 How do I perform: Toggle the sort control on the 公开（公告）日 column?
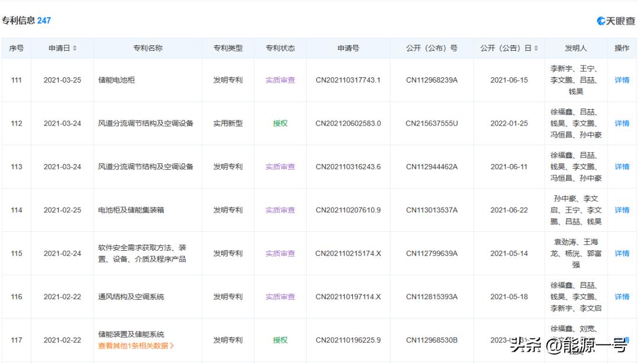point(535,48)
